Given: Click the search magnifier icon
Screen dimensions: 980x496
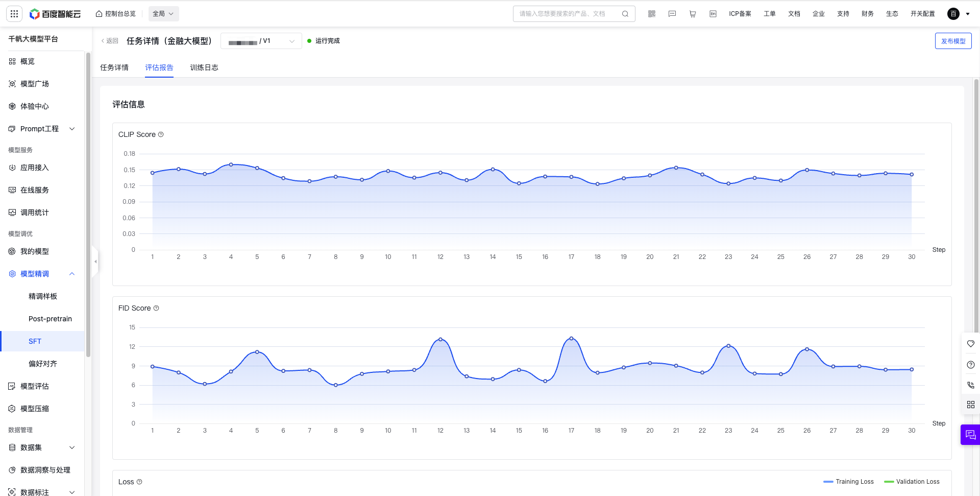Looking at the screenshot, I should 625,14.
